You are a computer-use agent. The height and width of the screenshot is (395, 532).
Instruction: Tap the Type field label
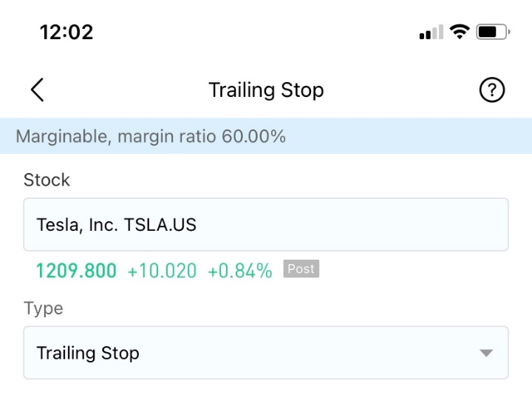coord(44,308)
